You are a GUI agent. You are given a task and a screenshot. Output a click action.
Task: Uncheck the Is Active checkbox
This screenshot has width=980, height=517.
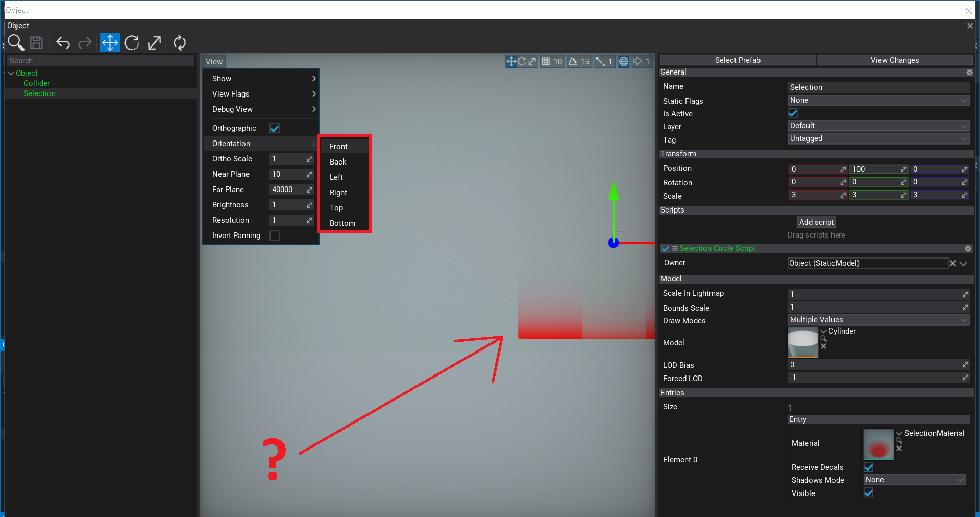(792, 113)
